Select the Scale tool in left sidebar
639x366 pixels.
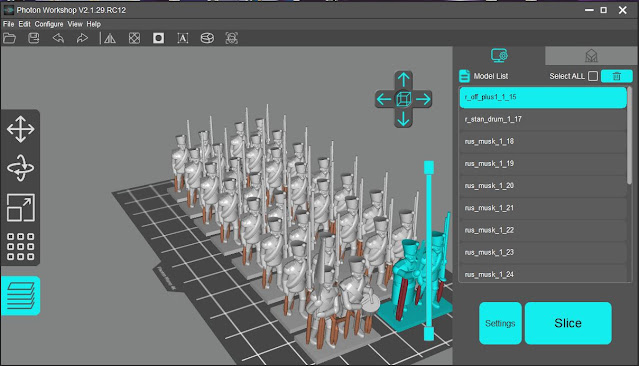pyautogui.click(x=20, y=207)
